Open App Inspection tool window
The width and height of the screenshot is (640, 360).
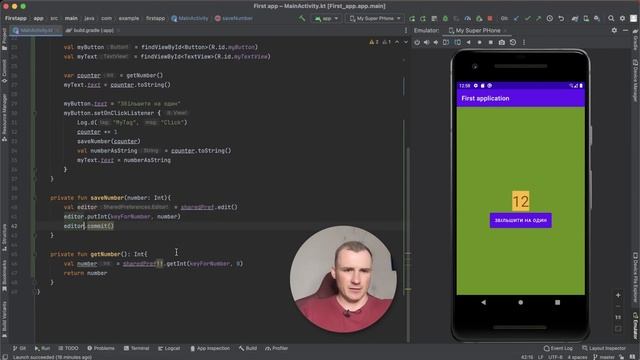coord(210,348)
